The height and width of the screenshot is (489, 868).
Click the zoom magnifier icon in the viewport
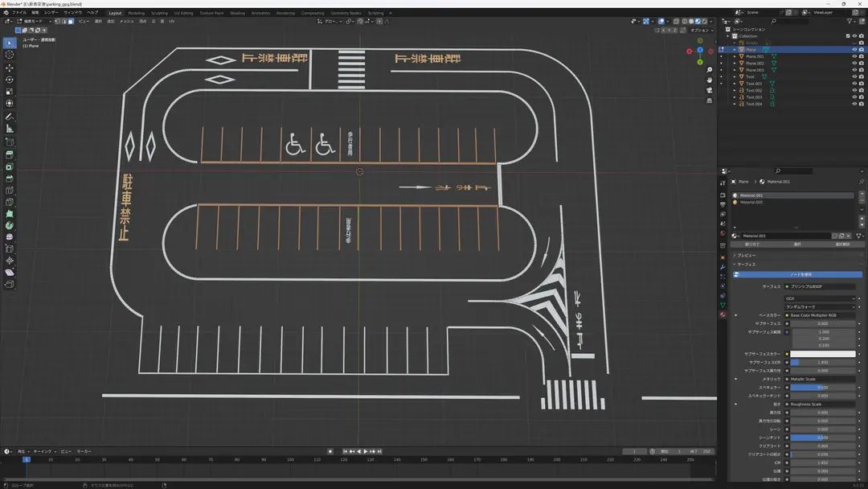[709, 70]
